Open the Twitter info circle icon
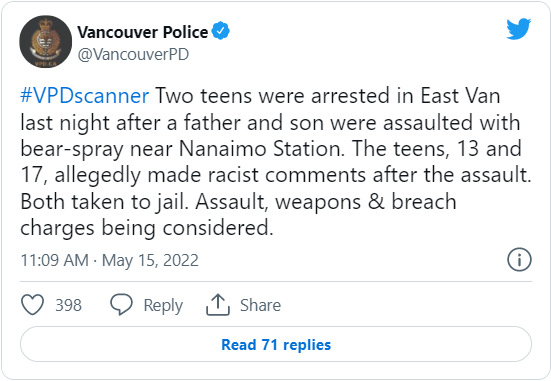Viewport: 551px width, 381px height. coord(519,260)
